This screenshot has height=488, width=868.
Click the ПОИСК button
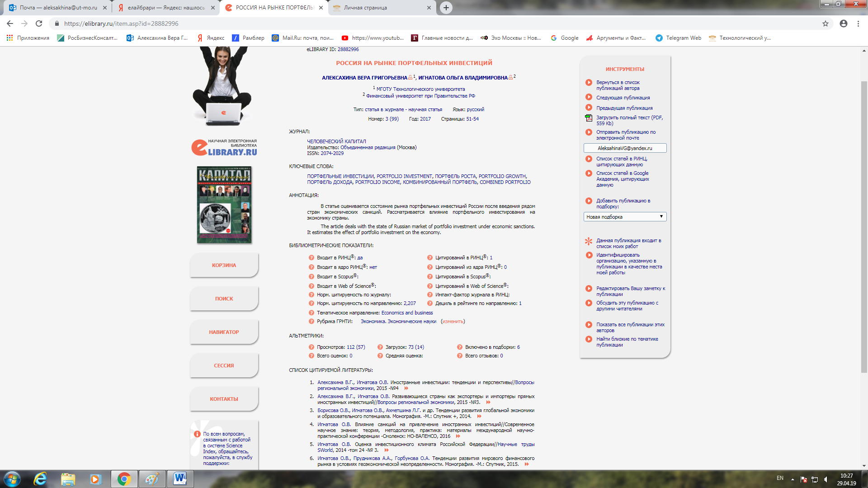tap(224, 299)
